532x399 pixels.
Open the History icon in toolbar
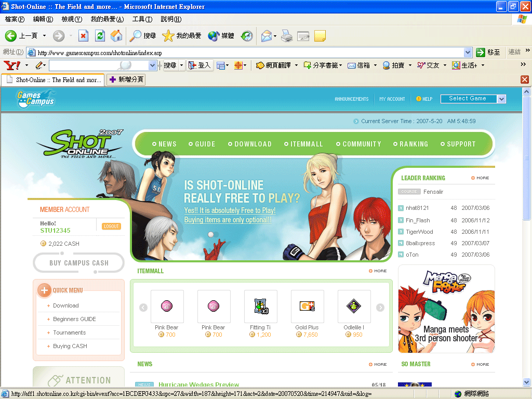pyautogui.click(x=247, y=36)
